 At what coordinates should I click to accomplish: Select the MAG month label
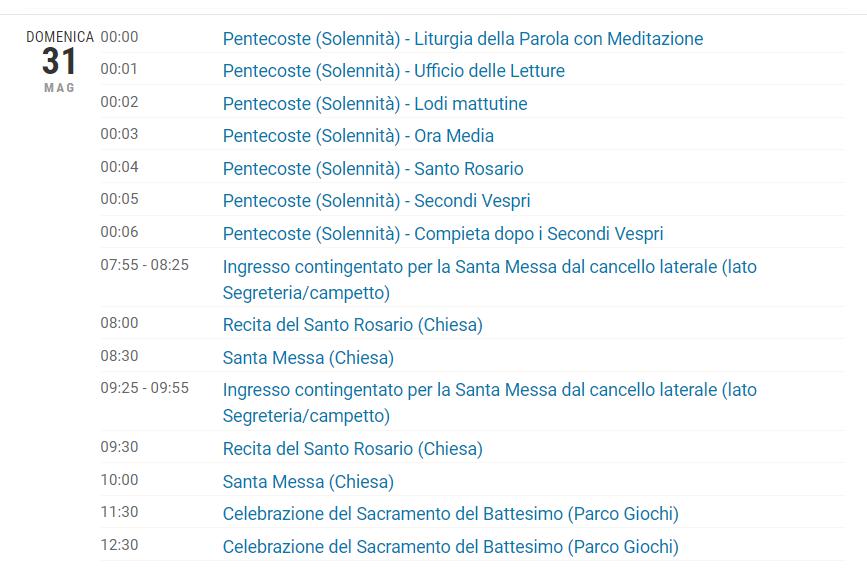[x=59, y=88]
